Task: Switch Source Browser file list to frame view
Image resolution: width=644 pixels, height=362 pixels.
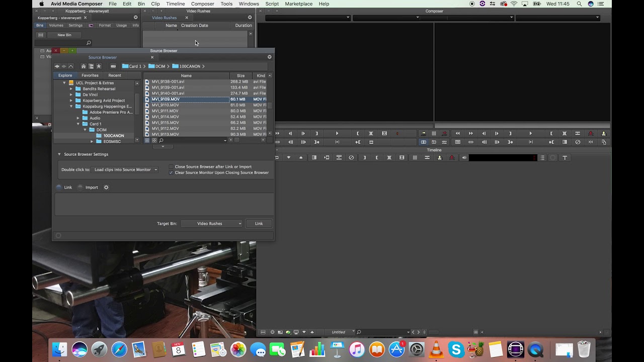Action: (154, 140)
